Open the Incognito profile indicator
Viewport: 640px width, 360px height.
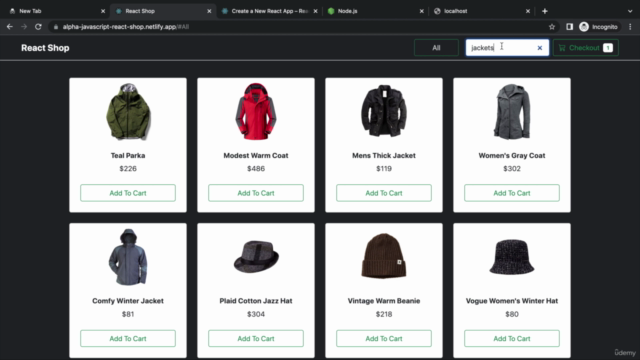pos(599,27)
